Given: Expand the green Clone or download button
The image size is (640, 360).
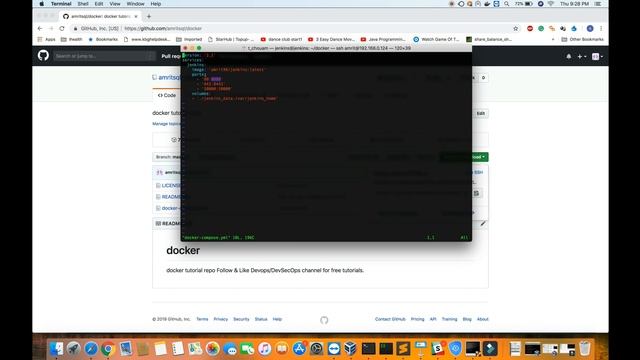Looking at the screenshot, I should coord(464,157).
